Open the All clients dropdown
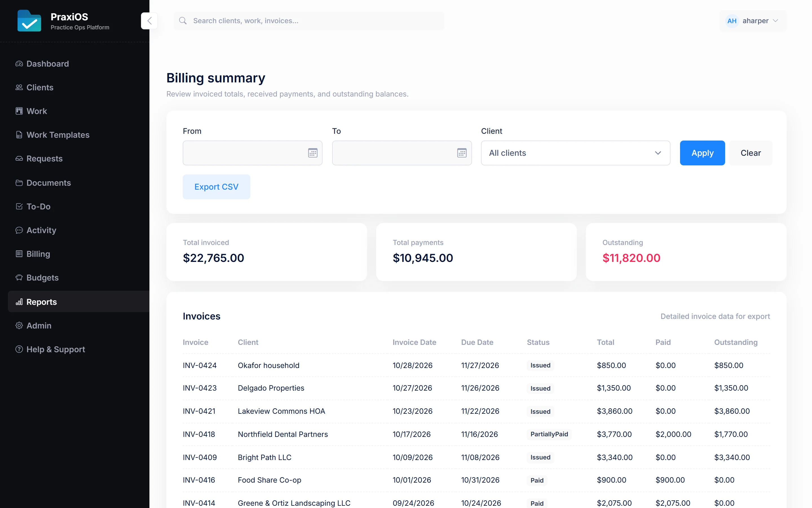 pos(575,153)
